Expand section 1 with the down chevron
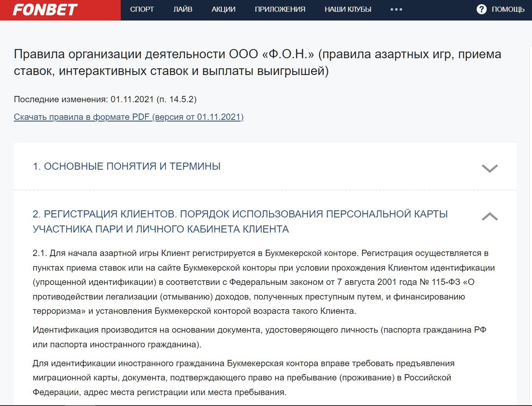Screen dimensions: 532x406 point(490,168)
